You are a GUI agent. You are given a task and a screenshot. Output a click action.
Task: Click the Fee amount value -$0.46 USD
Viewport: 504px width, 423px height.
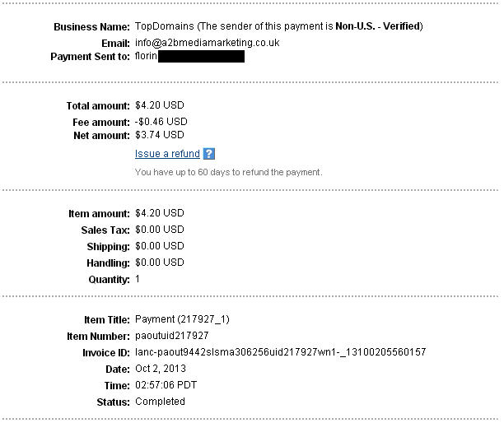click(x=161, y=121)
